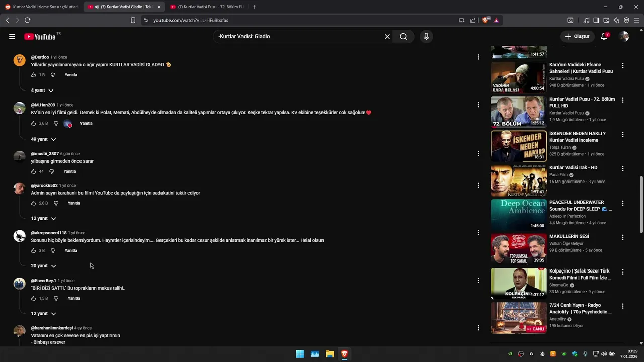Image resolution: width=644 pixels, height=362 pixels.
Task: Like the @EnverBey.1 comment
Action: [x=34, y=298]
